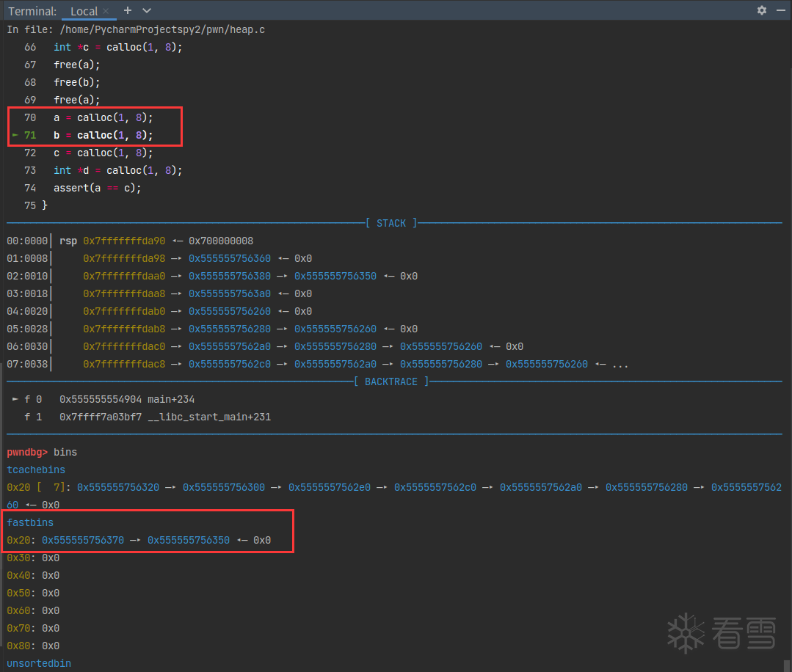The height and width of the screenshot is (672, 792).
Task: Click fastbin chunk 0x555555756370
Action: 83,540
